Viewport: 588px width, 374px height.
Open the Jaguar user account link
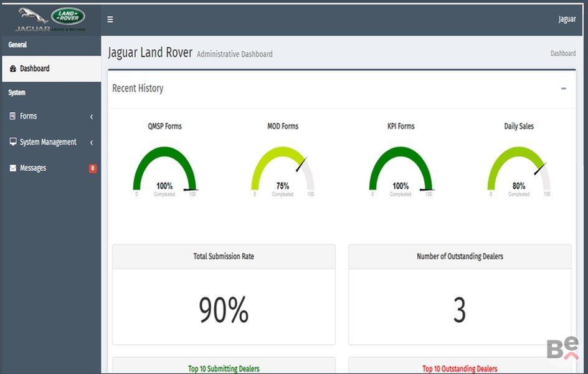(567, 19)
